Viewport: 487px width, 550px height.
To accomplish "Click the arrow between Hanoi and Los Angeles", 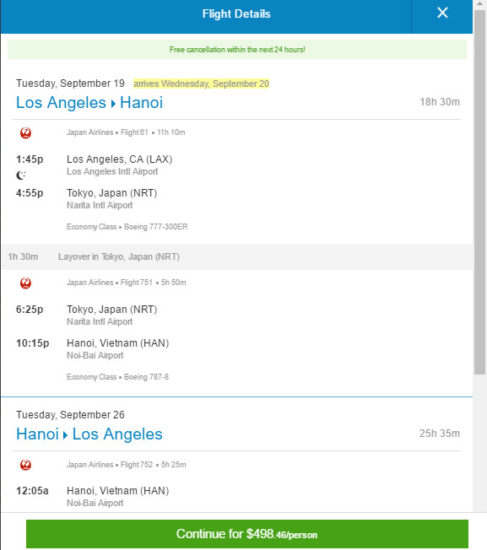I will pyautogui.click(x=65, y=435).
